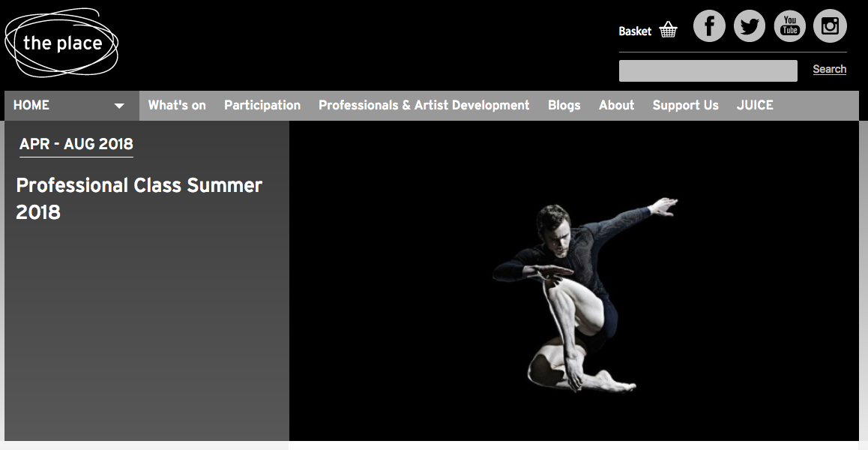868x450 pixels.
Task: Select the HOME menu item
Action: click(31, 105)
